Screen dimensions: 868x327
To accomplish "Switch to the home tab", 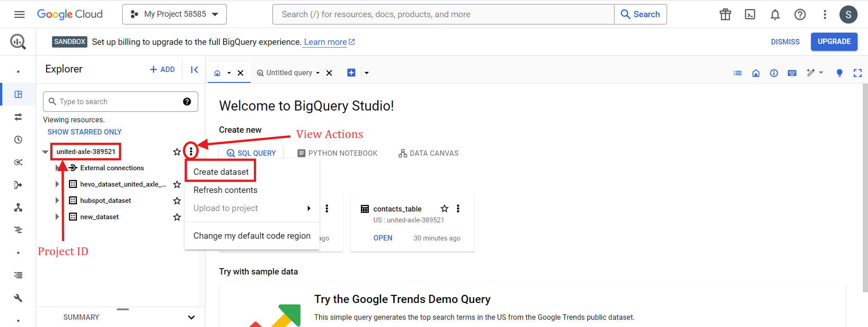I will click(217, 73).
